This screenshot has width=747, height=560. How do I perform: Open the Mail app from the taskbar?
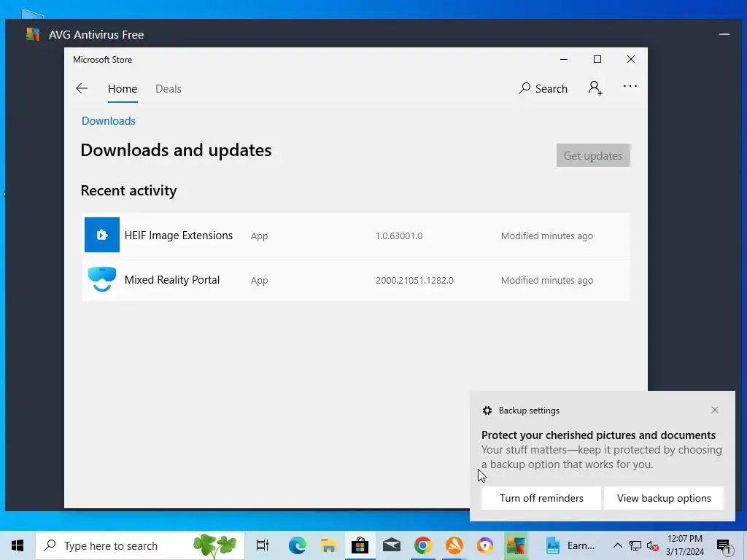point(391,545)
